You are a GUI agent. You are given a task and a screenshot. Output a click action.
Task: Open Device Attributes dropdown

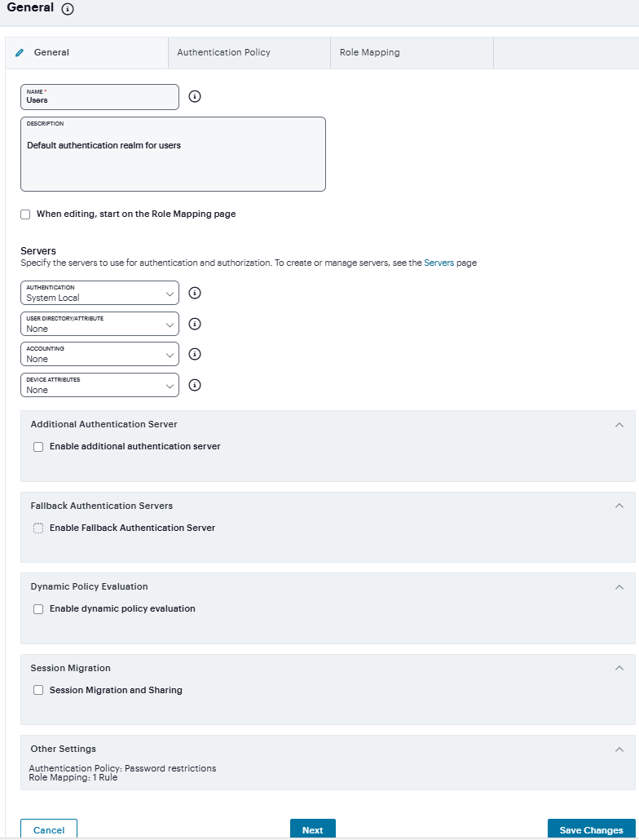[x=99, y=386]
